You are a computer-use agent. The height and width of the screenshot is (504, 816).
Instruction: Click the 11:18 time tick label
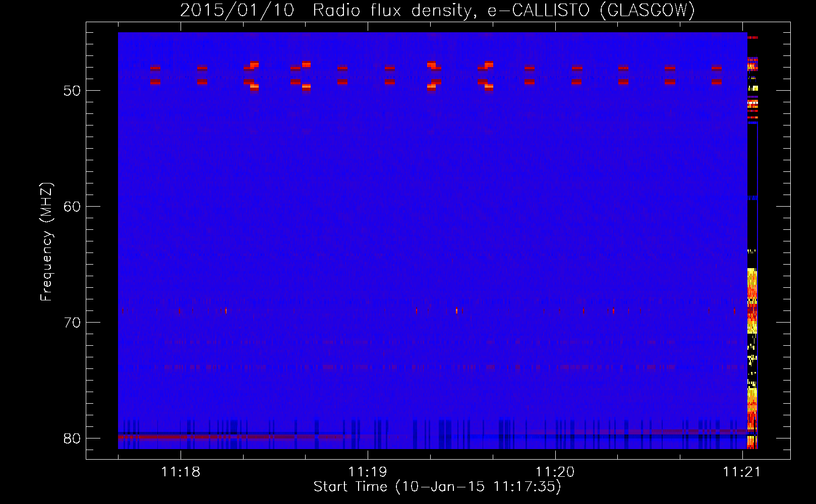181,472
